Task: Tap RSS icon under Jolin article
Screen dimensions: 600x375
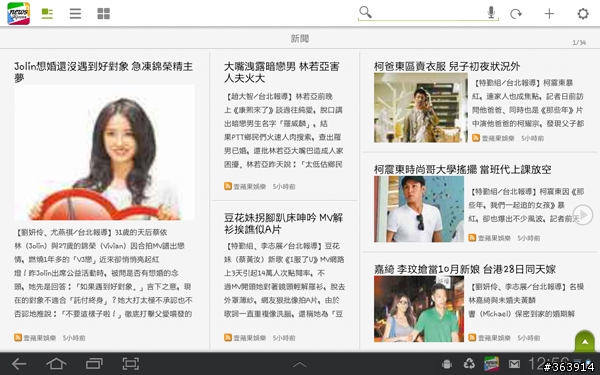Action: 18,338
